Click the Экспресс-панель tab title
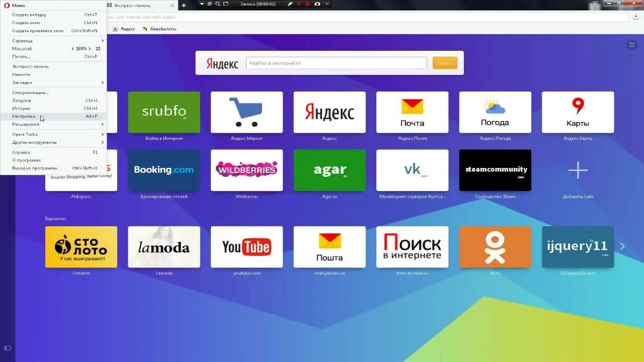This screenshot has width=644, height=362. 132,6
